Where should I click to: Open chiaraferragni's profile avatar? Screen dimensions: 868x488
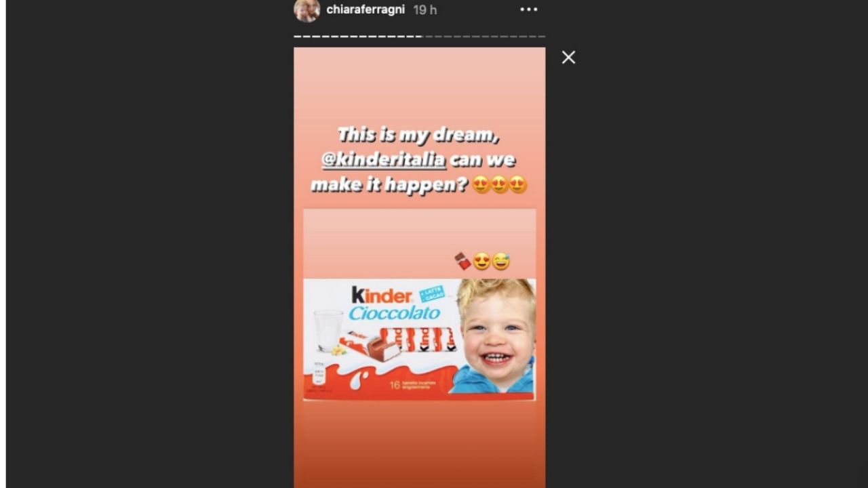(x=307, y=10)
